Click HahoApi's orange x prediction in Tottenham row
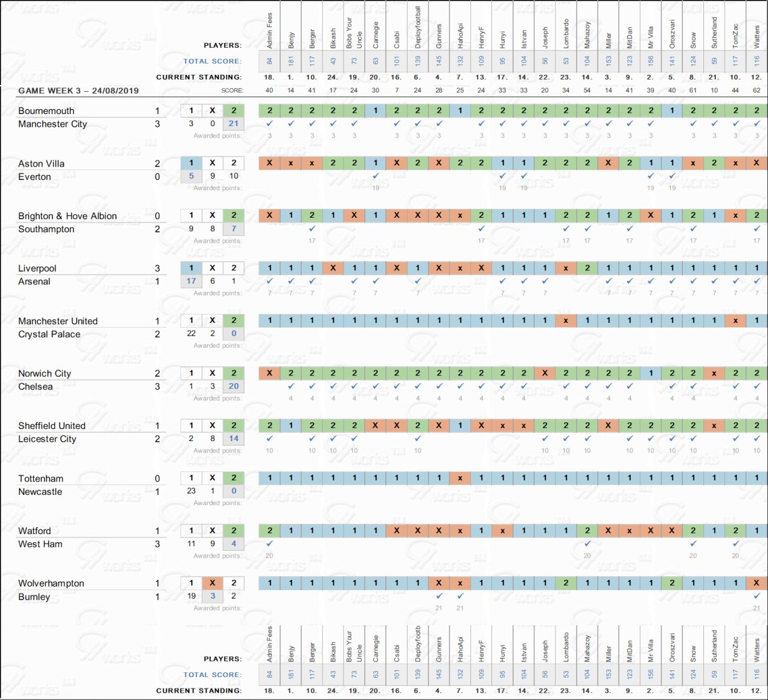The image size is (768, 700). pyautogui.click(x=460, y=478)
